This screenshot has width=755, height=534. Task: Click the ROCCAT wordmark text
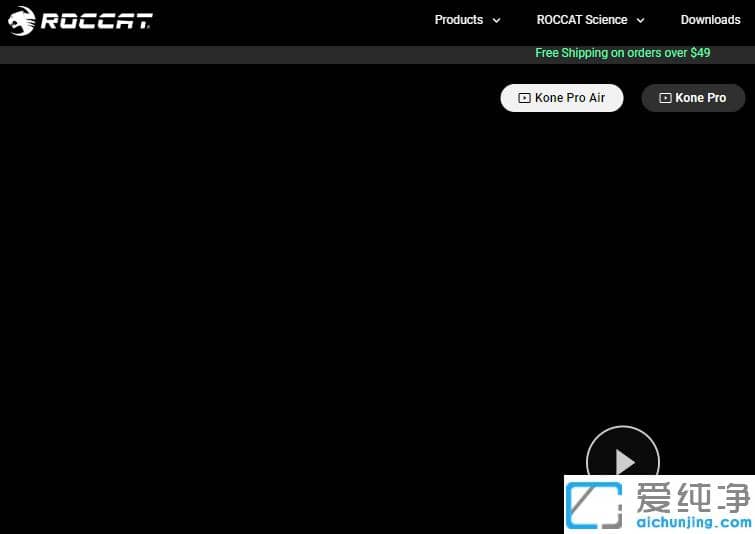coord(96,20)
